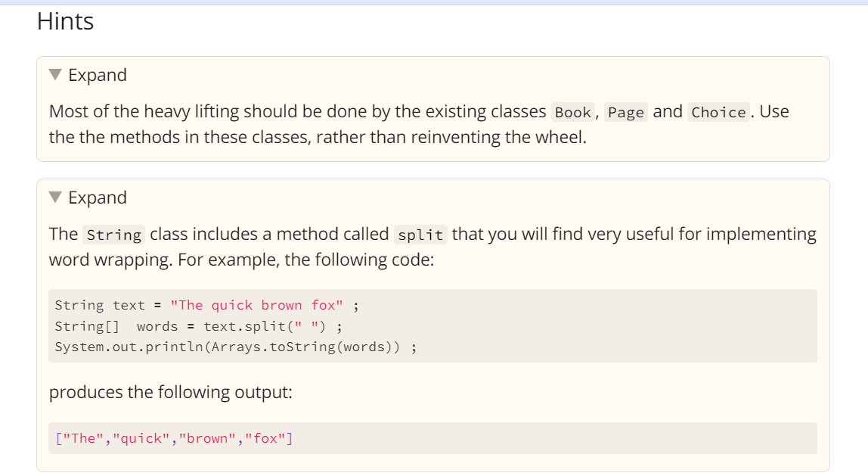The width and height of the screenshot is (868, 473).
Task: Click the triangle icon beside the first hint
Action: (54, 74)
